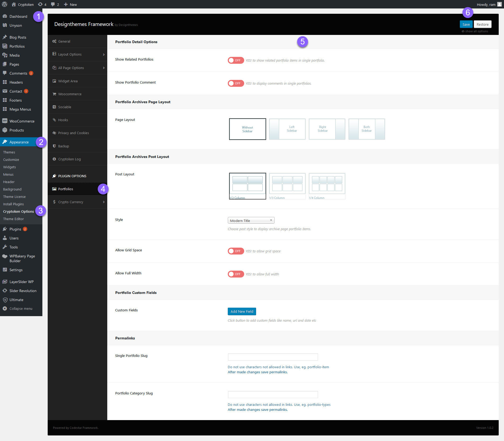Click the General gears icon in framework menu
Screen dimensions: 504x441
pos(54,41)
